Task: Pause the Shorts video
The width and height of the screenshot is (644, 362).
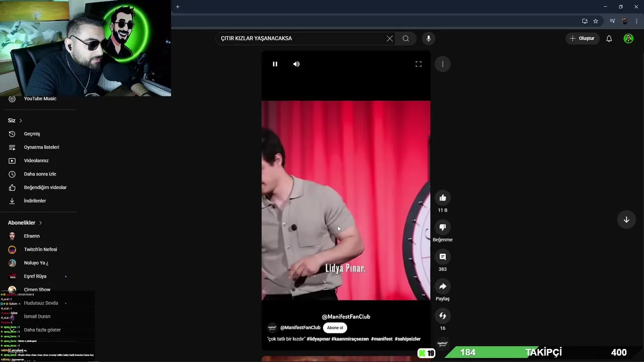Action: 275,64
